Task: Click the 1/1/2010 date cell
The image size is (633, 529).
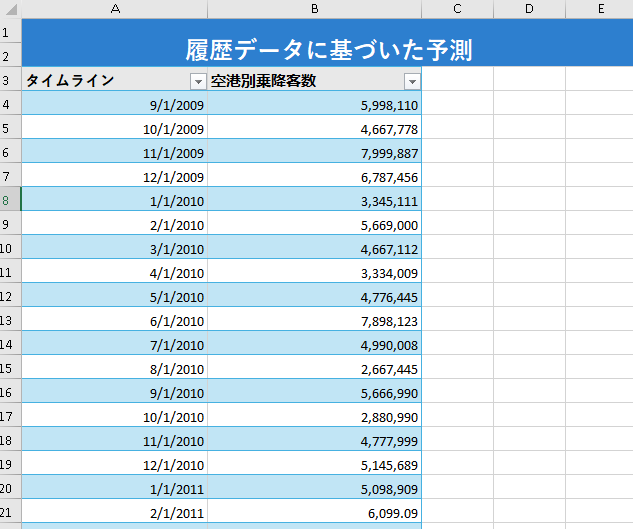Action: [x=115, y=199]
